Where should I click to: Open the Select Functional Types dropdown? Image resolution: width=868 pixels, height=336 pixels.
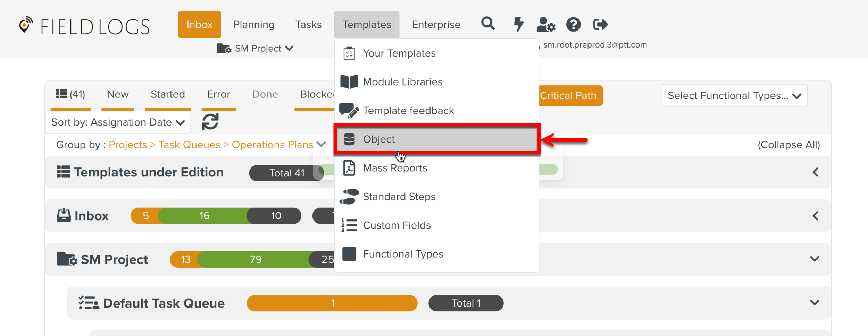point(734,96)
